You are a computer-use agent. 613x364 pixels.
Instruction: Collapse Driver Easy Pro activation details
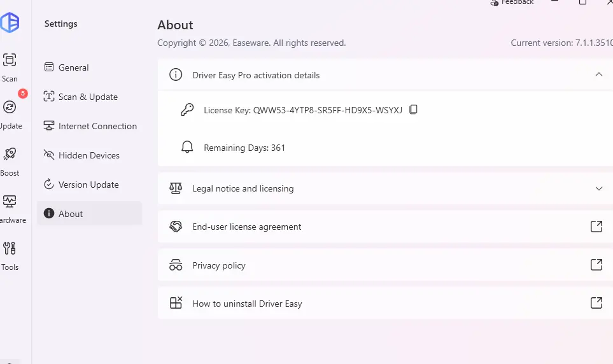coord(598,74)
